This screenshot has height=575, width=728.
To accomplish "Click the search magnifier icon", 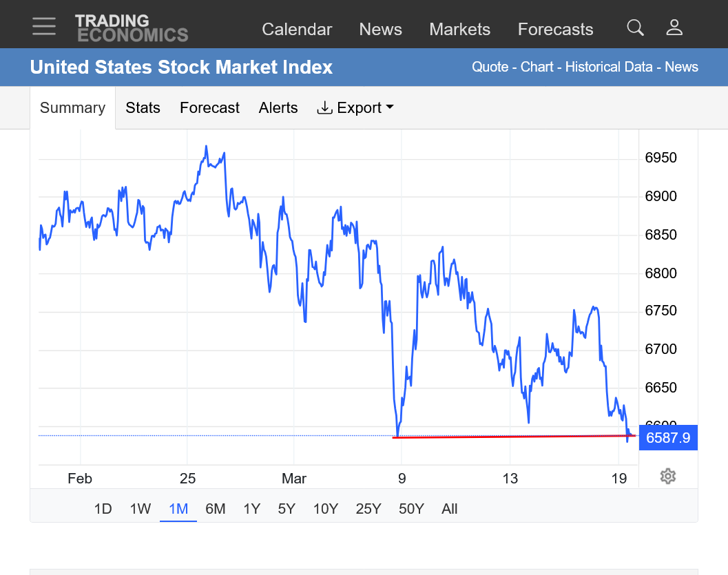I will pyautogui.click(x=635, y=28).
